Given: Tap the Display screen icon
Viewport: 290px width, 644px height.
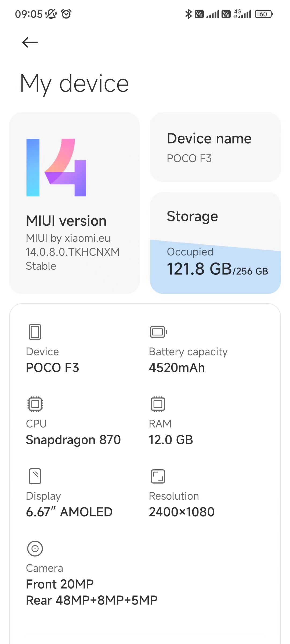Looking at the screenshot, I should click(35, 476).
